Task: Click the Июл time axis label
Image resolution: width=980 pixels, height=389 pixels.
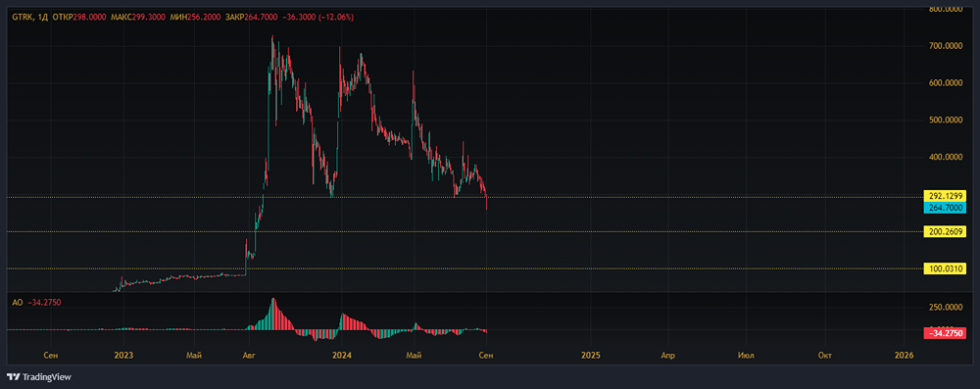Action: pyautogui.click(x=746, y=356)
